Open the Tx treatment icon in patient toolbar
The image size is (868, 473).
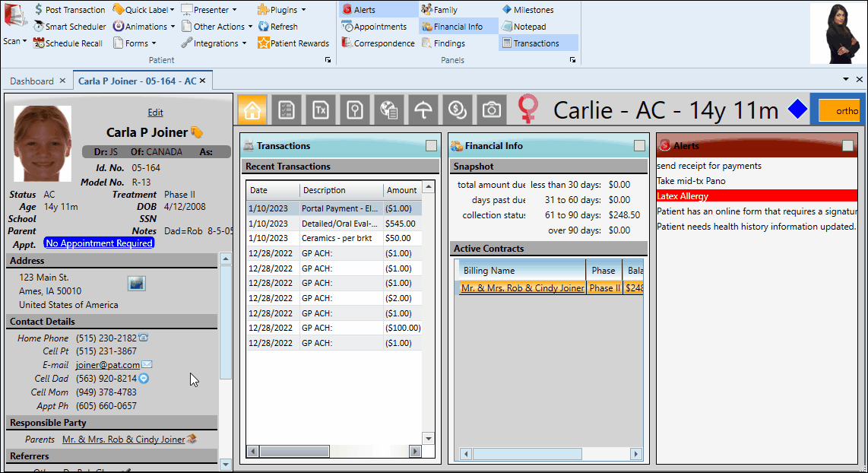point(320,110)
